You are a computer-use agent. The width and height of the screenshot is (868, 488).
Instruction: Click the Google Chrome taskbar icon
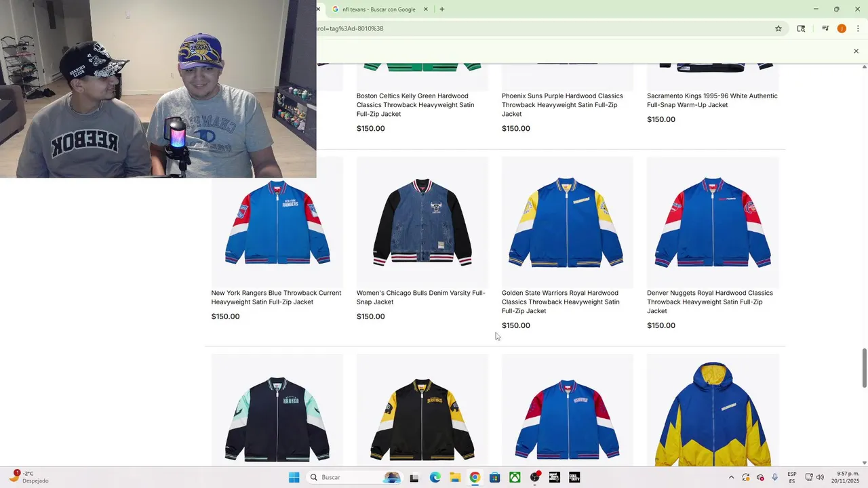[475, 477]
